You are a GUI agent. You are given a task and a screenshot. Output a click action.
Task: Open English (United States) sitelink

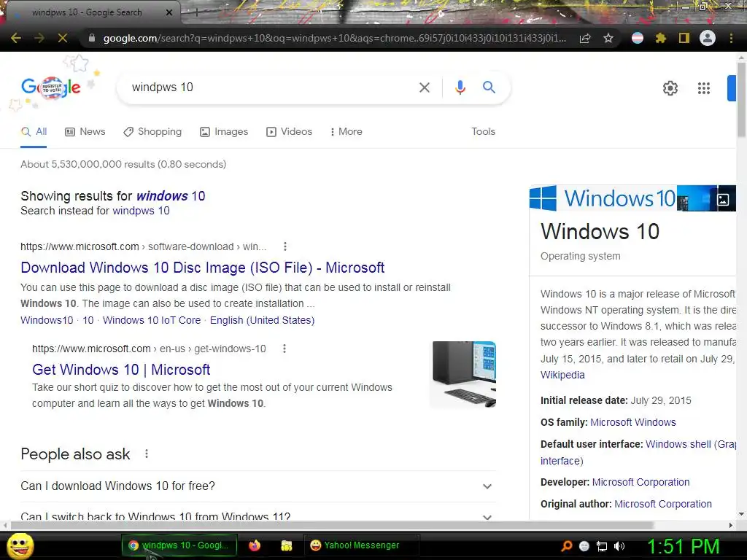262,321
